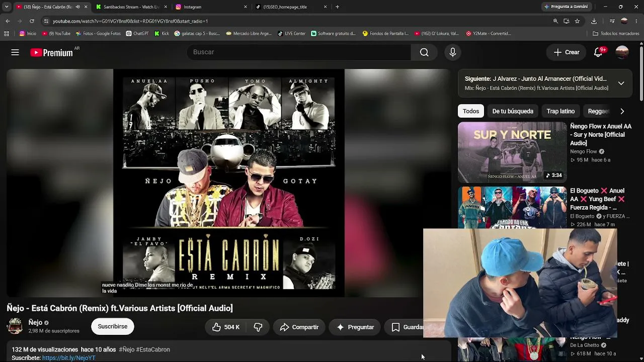Open Sur y Norte video thumbnail
This screenshot has width=644, height=362.
512,152
